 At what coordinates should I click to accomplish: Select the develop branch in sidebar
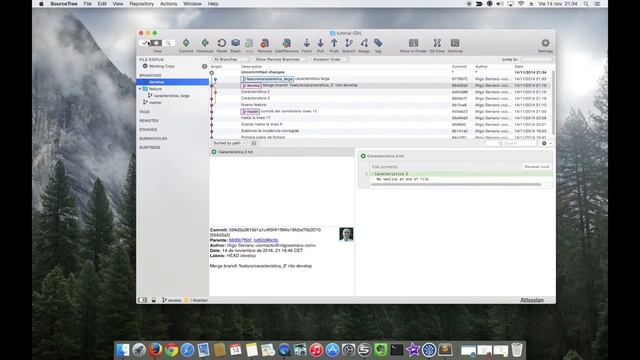172,82
